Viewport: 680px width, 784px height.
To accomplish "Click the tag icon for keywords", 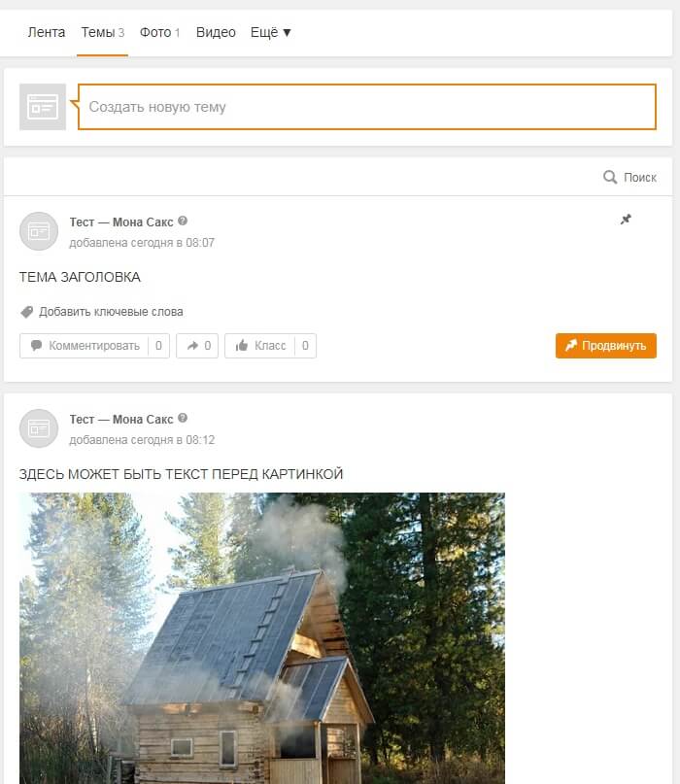I will pyautogui.click(x=26, y=312).
